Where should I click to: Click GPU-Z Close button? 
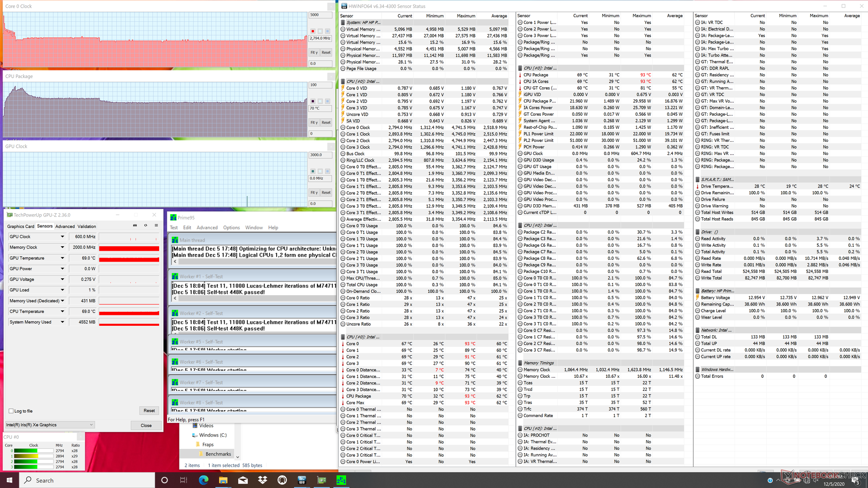click(146, 426)
